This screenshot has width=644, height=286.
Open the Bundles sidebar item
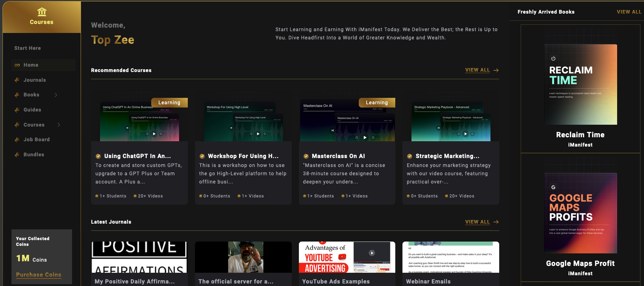click(34, 154)
